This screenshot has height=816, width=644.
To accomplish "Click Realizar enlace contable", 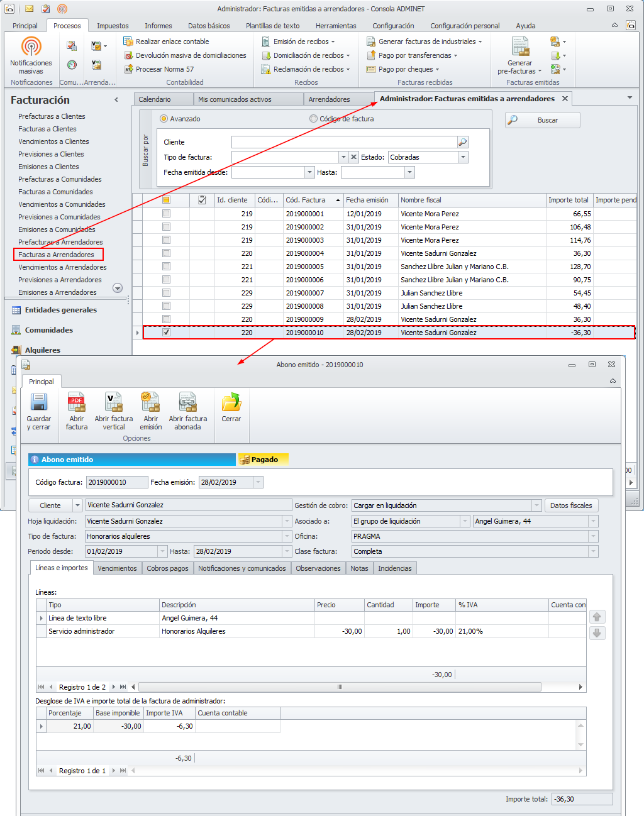I will [166, 41].
